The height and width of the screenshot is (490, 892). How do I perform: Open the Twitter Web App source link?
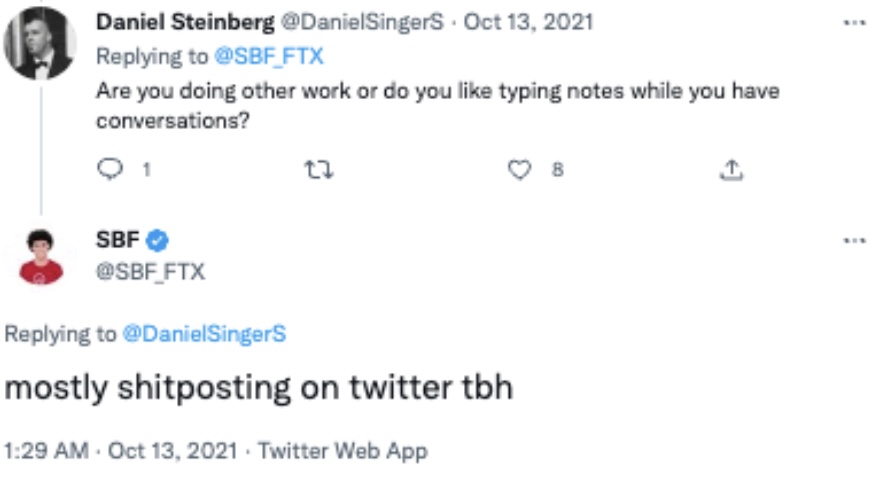point(342,451)
